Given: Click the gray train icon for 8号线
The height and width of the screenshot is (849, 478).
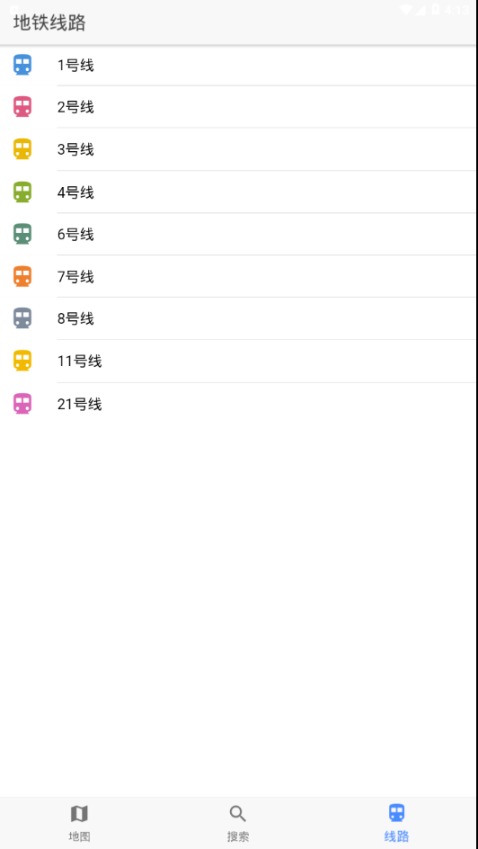Looking at the screenshot, I should (22, 318).
